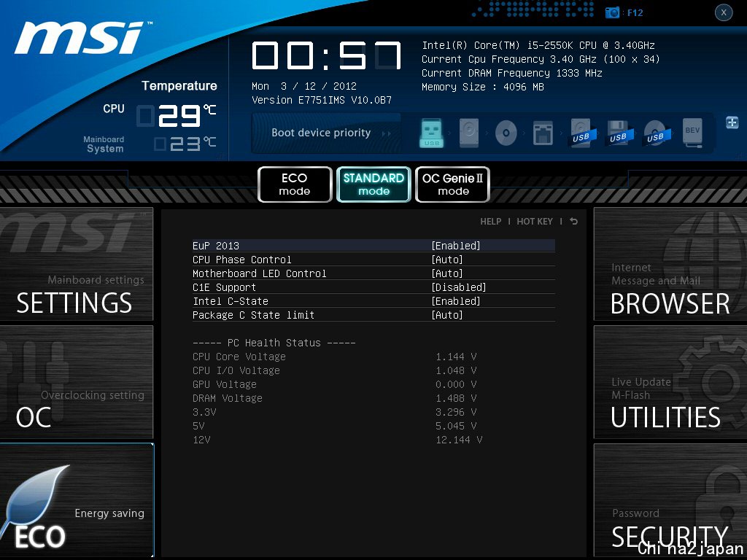Select the USB key boot device icon
747x560 pixels.
432,133
